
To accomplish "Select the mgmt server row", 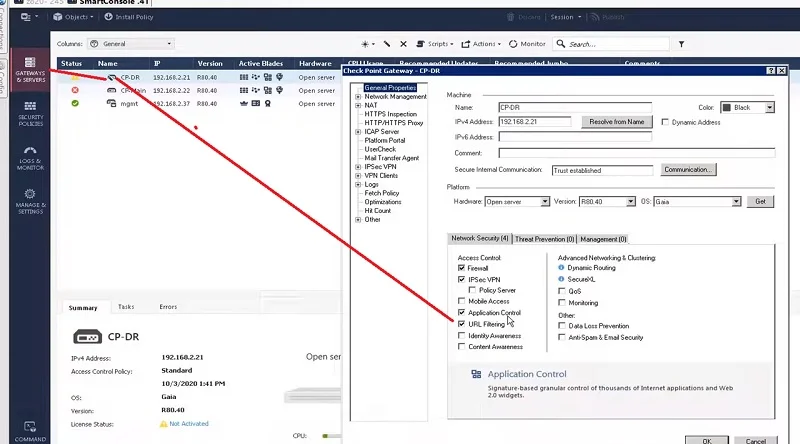I will pos(198,103).
